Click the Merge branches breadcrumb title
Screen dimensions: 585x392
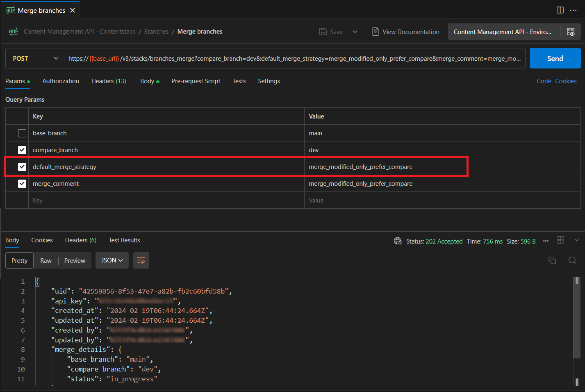point(200,32)
